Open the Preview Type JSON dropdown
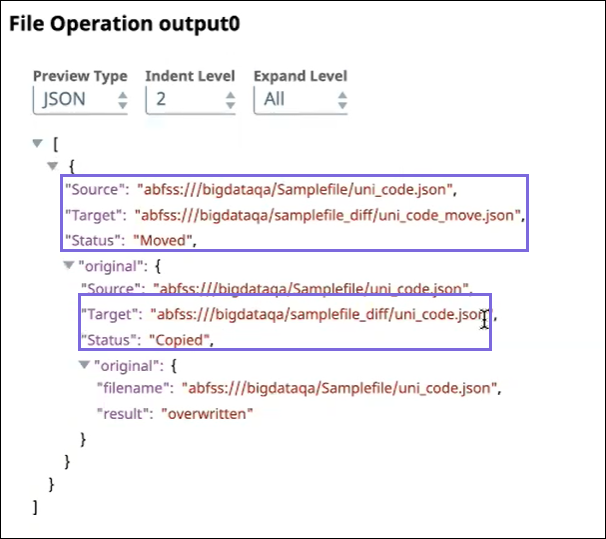Screen dimensions: 606x539 pyautogui.click(x=81, y=99)
